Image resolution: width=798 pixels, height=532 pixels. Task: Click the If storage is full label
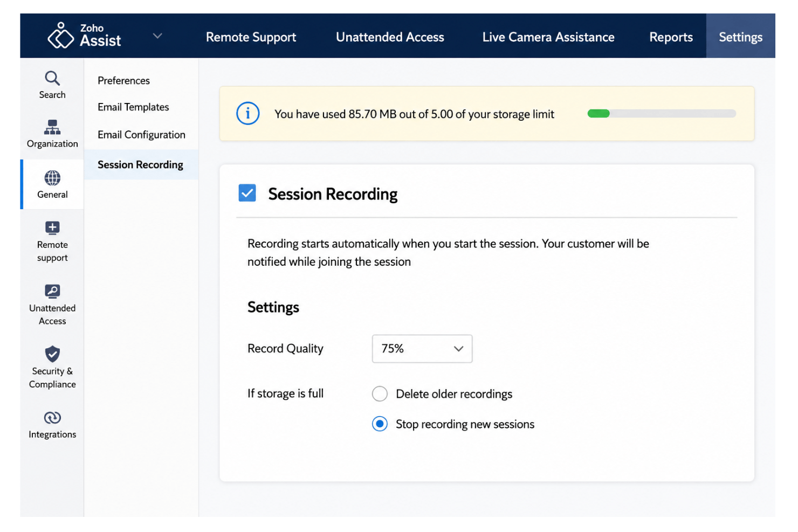[x=285, y=393]
